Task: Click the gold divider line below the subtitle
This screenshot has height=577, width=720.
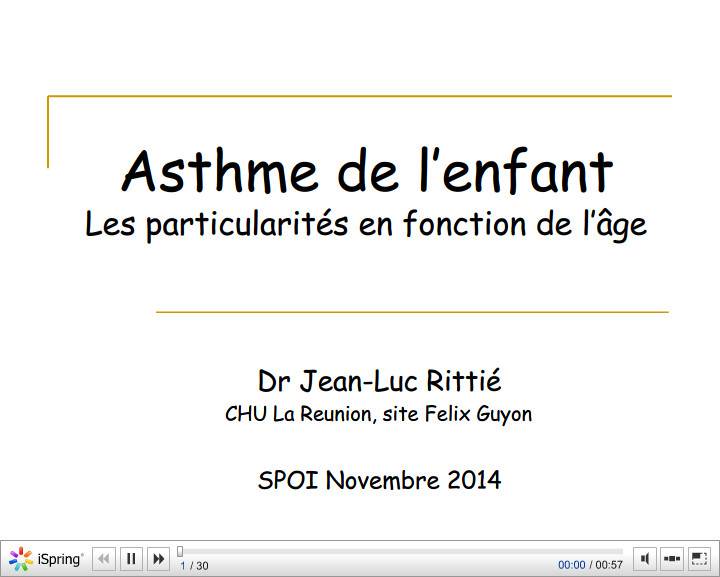Action: 412,312
